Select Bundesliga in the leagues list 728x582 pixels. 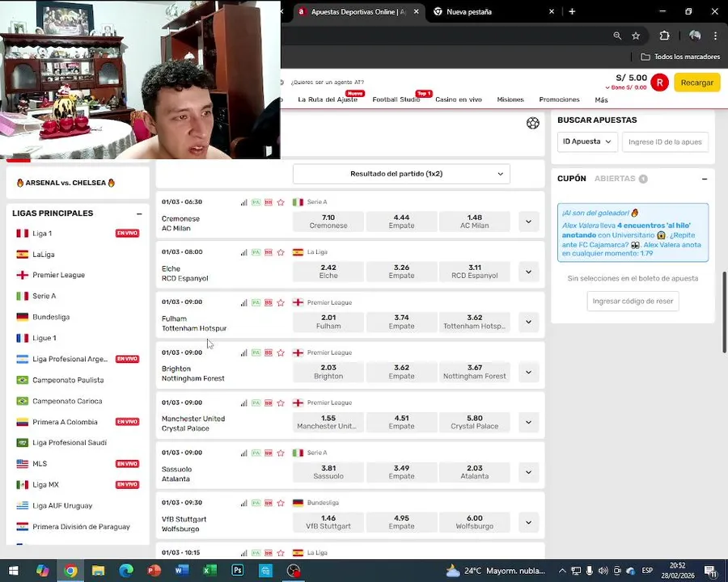51,317
